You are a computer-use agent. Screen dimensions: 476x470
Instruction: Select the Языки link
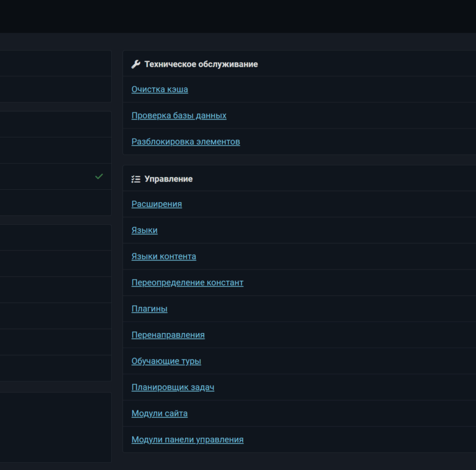(145, 230)
